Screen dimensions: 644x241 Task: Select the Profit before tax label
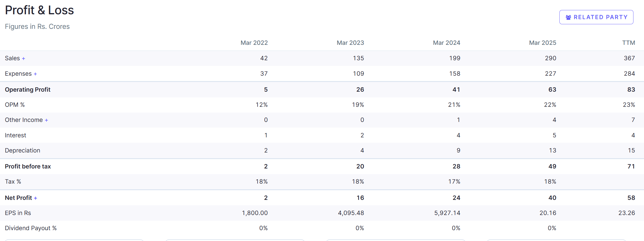tap(28, 166)
